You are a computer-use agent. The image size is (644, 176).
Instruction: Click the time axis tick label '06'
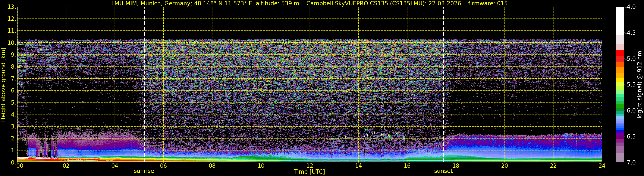(x=163, y=166)
